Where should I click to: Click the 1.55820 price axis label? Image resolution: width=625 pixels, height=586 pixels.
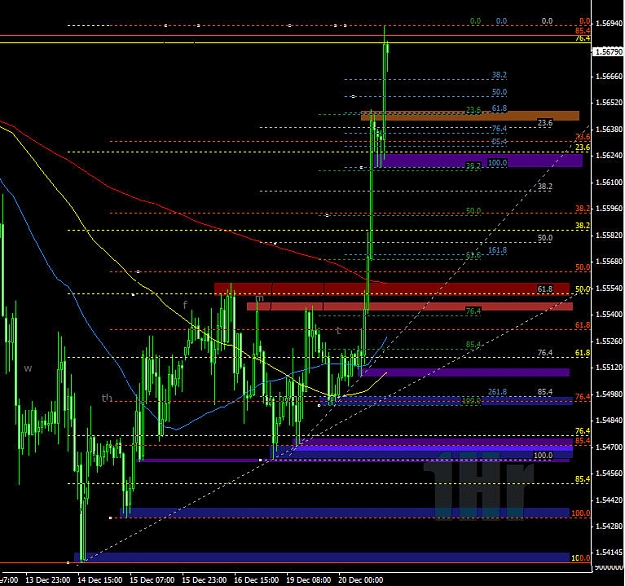(x=609, y=235)
